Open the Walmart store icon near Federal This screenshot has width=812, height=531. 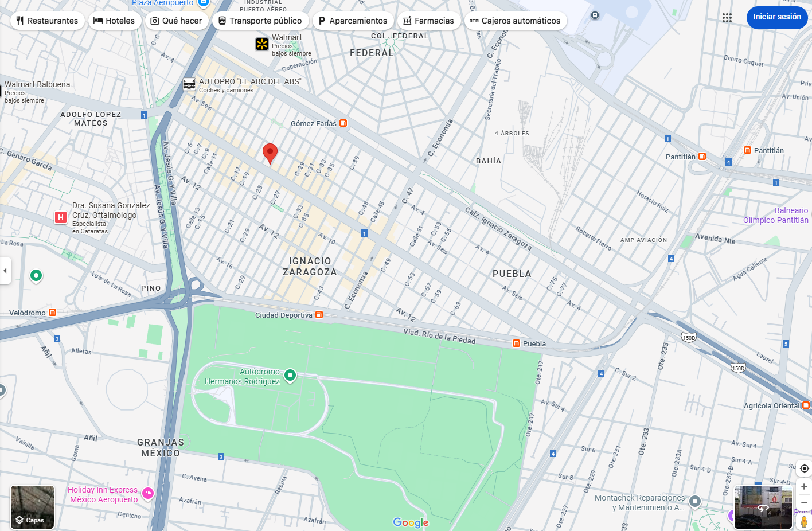point(262,44)
